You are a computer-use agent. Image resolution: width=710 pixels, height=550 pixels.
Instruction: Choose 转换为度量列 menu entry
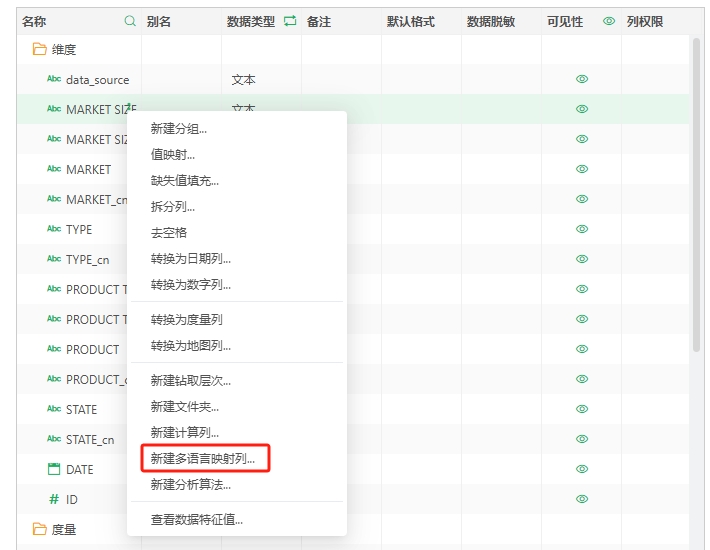(187, 320)
